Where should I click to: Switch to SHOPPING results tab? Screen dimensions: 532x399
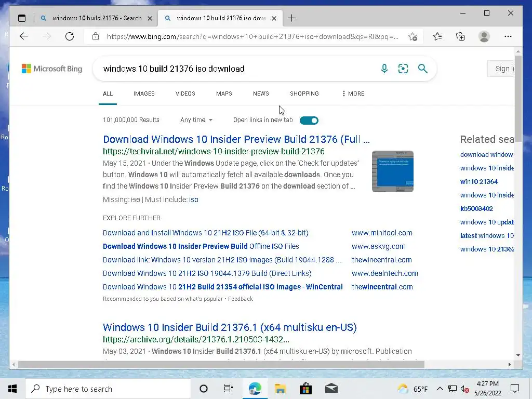(x=304, y=94)
